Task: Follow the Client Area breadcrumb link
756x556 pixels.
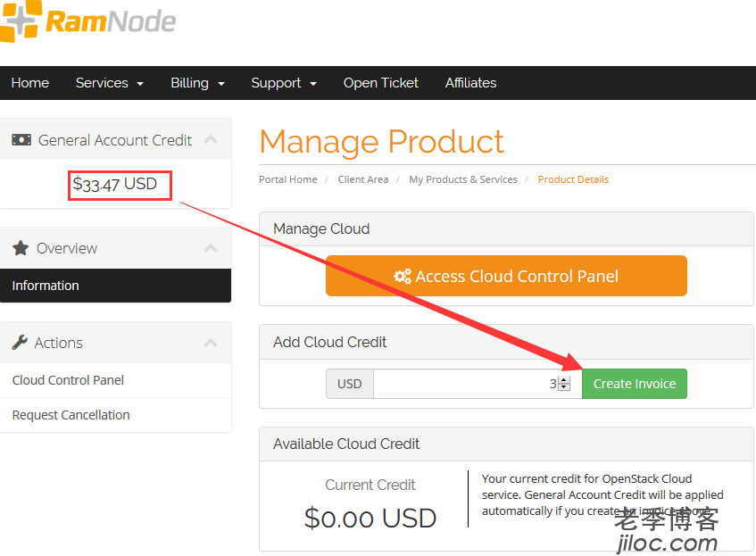Action: [x=363, y=179]
